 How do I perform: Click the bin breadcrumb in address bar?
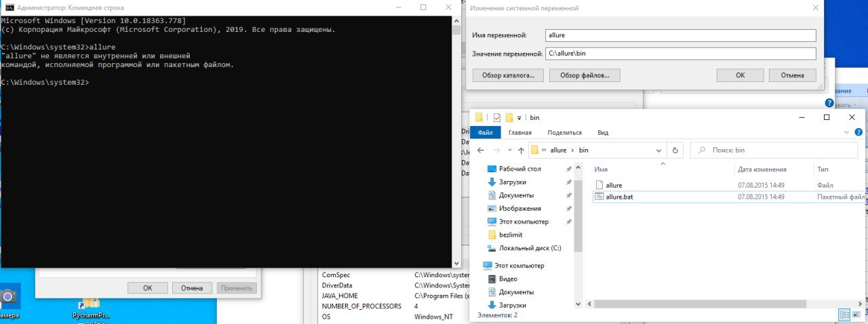pos(583,150)
